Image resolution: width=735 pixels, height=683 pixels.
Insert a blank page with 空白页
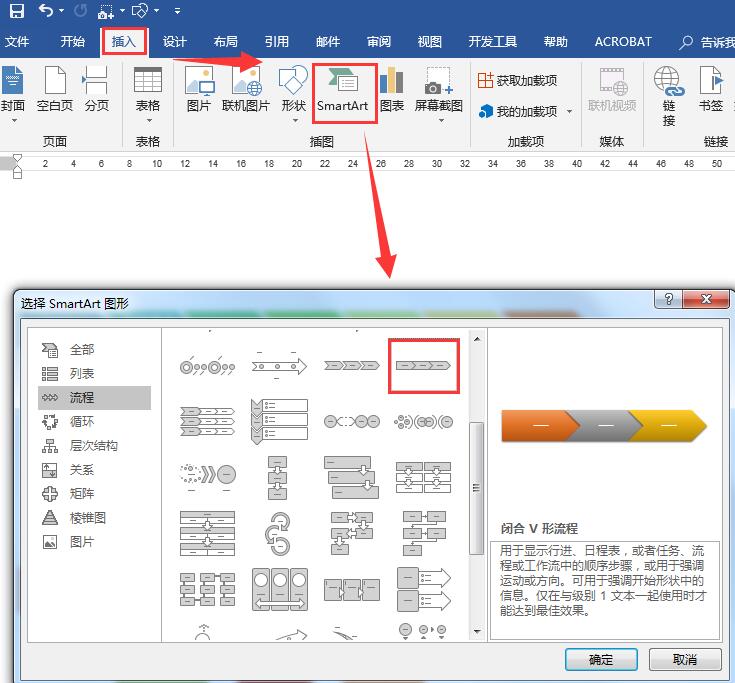pos(55,89)
